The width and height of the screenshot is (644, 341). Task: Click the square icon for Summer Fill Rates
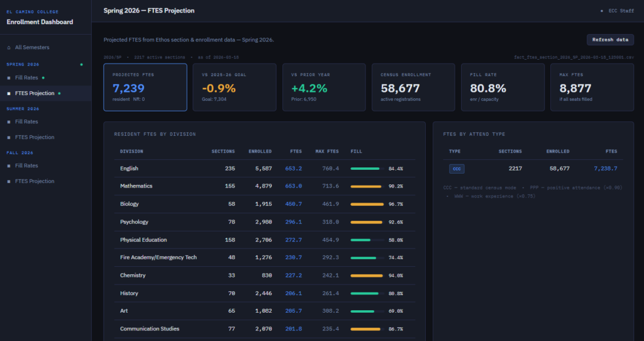pyautogui.click(x=9, y=122)
